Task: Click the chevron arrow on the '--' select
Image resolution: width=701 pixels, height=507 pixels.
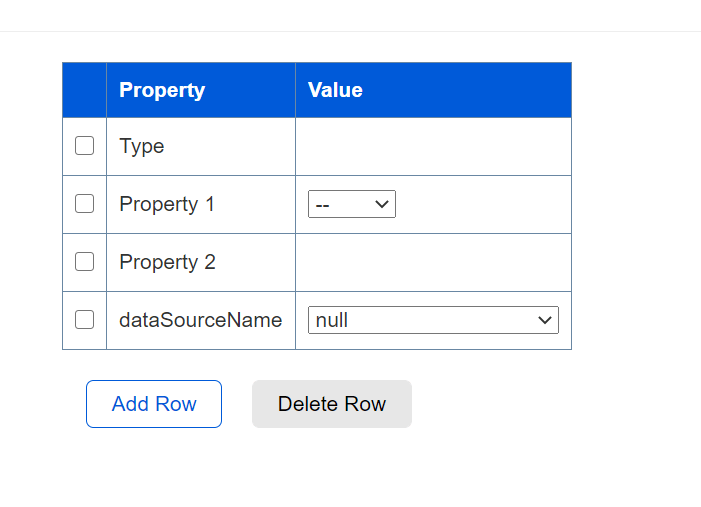Action: [381, 204]
